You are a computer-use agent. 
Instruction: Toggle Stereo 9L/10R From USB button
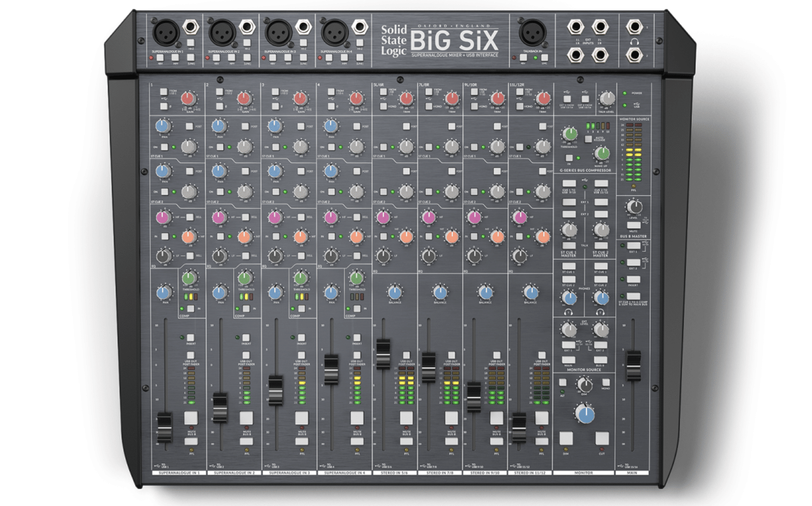(474, 92)
